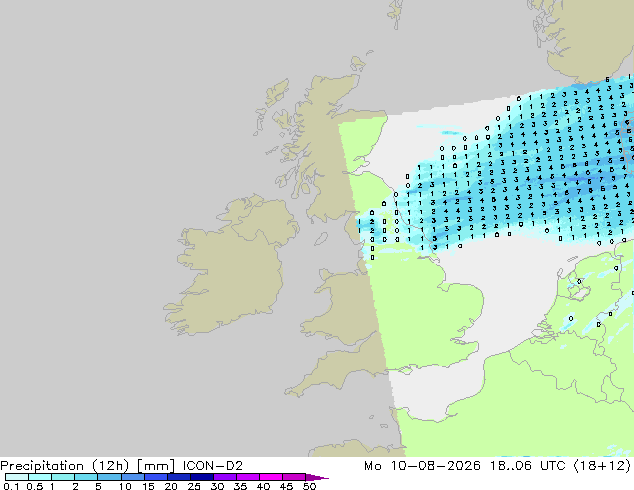Image resolution: width=634 pixels, height=490 pixels.
Task: Click the above-50 mm arrow tip of legend
Action: (x=317, y=477)
